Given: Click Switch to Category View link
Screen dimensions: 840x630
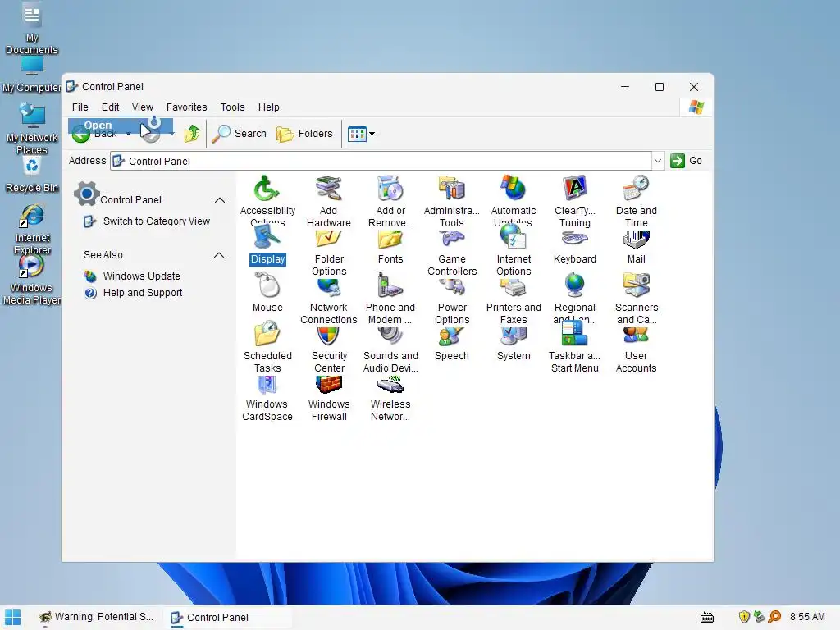Looking at the screenshot, I should pos(157,221).
